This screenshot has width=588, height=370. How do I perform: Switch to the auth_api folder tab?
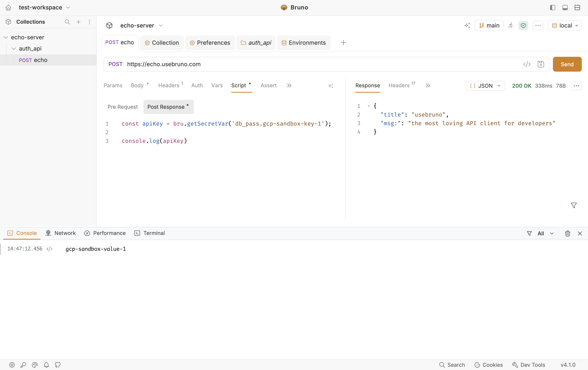256,43
